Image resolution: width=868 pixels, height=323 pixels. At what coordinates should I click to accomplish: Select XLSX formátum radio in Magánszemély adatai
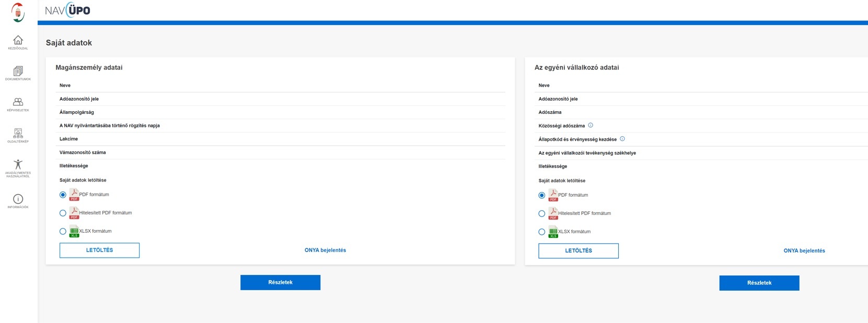[63, 231]
